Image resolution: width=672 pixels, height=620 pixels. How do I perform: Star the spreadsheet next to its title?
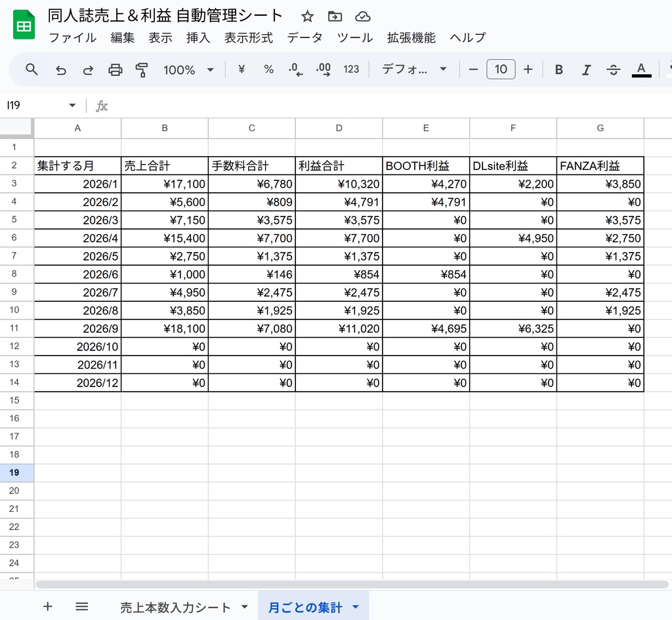pyautogui.click(x=307, y=16)
